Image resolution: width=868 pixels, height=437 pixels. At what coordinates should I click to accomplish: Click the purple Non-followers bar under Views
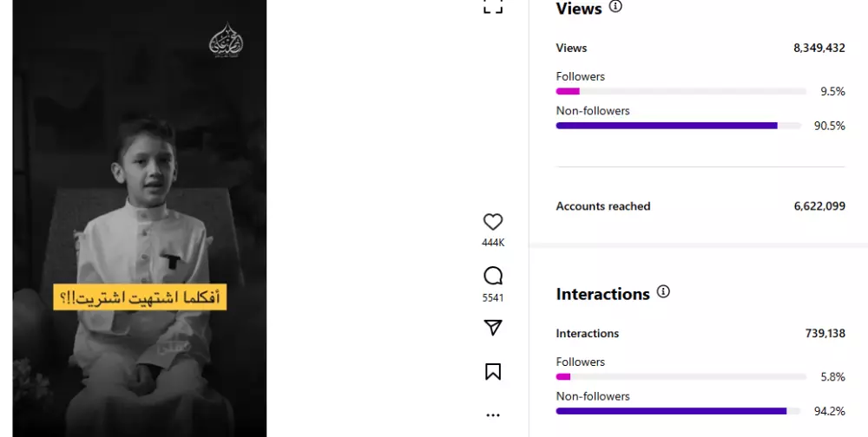[x=667, y=126]
